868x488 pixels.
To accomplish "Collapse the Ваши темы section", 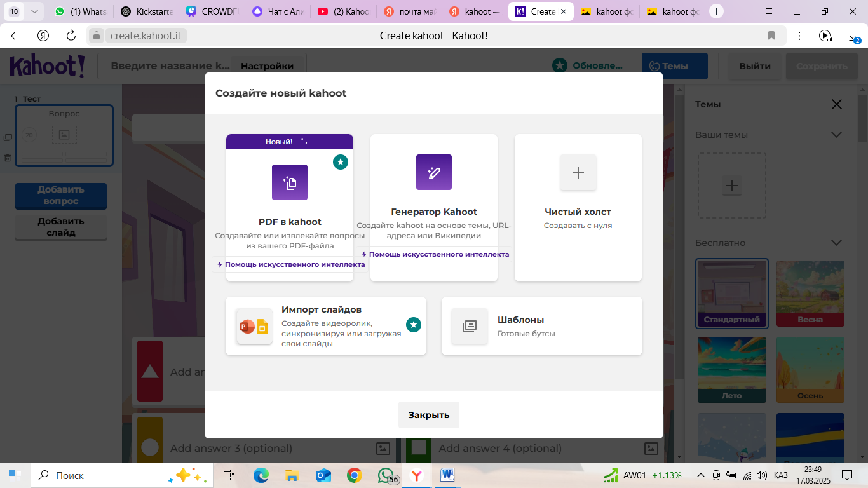I will coord(836,135).
